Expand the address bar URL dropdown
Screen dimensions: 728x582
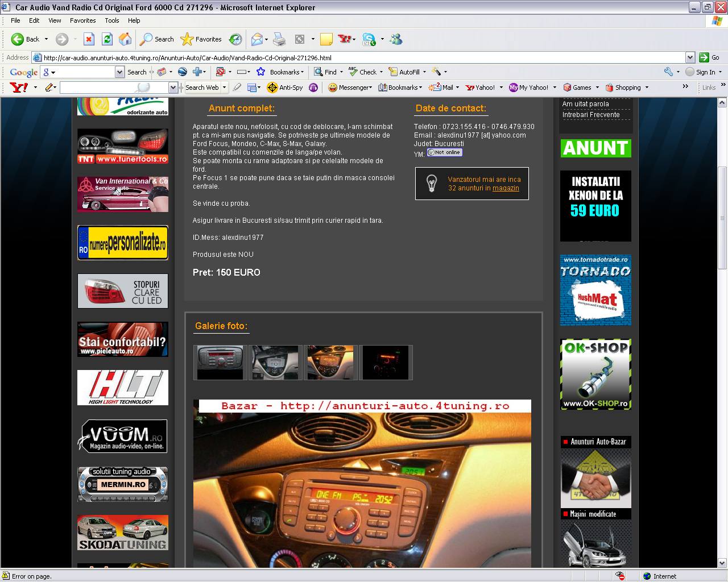tap(690, 57)
